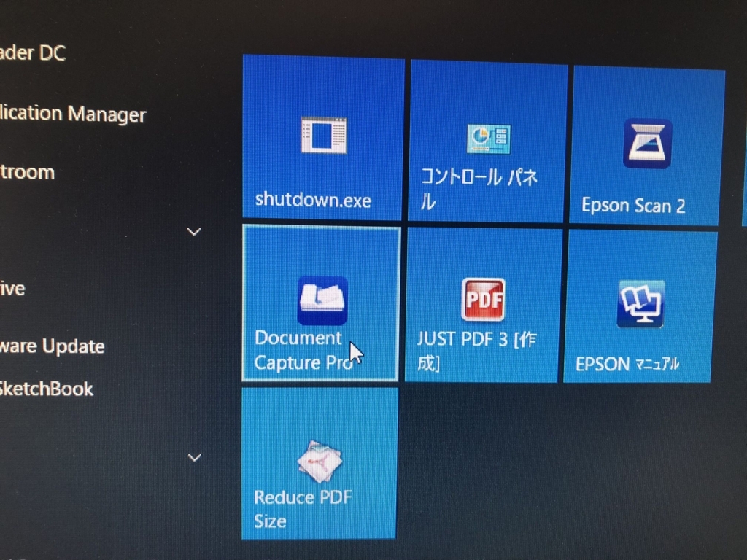This screenshot has height=560, width=747.
Task: Open JUST PDF 3 red PDF icon
Action: pyautogui.click(x=483, y=299)
